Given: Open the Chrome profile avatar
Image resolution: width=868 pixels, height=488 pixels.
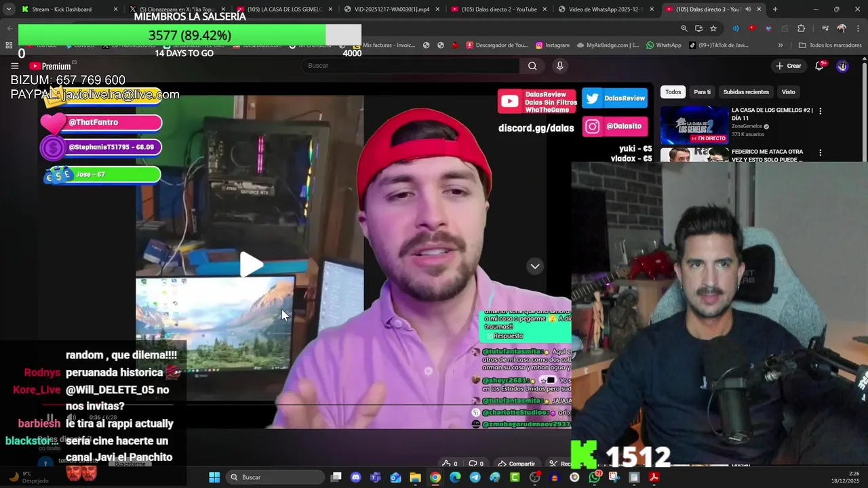Looking at the screenshot, I should click(842, 28).
